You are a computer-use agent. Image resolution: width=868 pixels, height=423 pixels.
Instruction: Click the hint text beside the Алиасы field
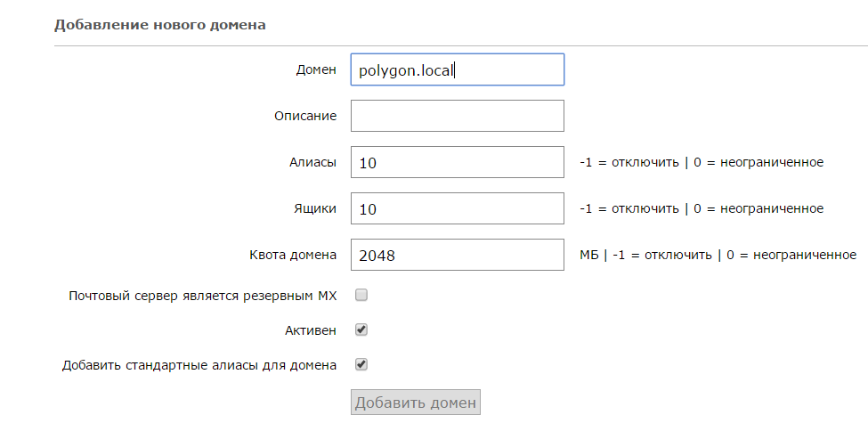(x=702, y=162)
